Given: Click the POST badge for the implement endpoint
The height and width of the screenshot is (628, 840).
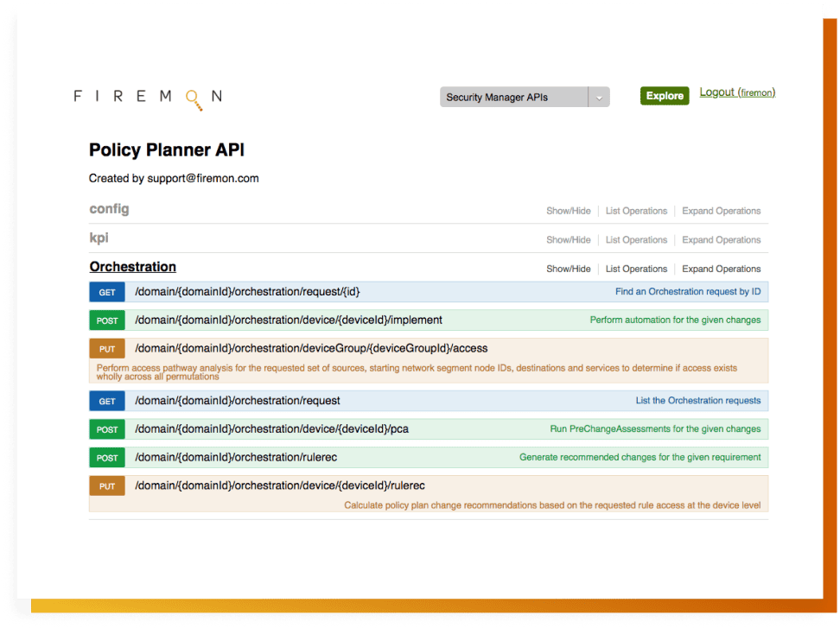Looking at the screenshot, I should [107, 320].
